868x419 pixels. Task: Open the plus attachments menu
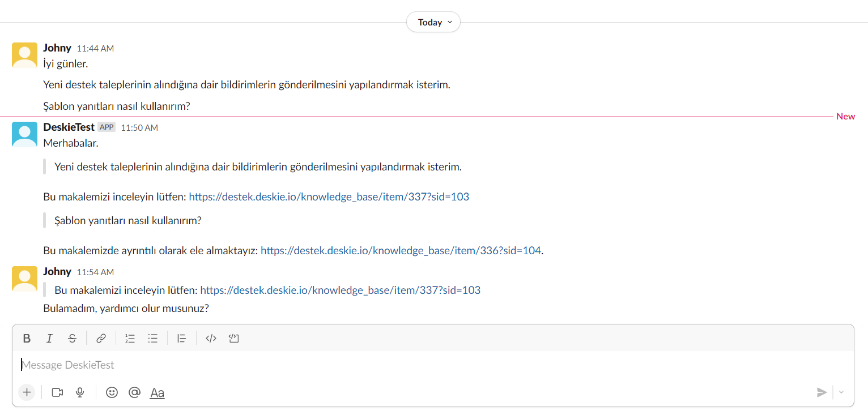click(x=27, y=392)
